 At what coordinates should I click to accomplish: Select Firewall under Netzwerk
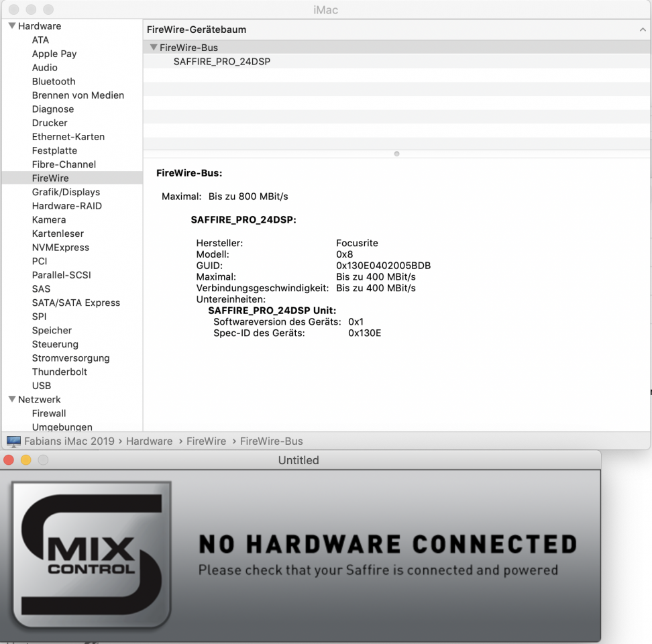[49, 413]
